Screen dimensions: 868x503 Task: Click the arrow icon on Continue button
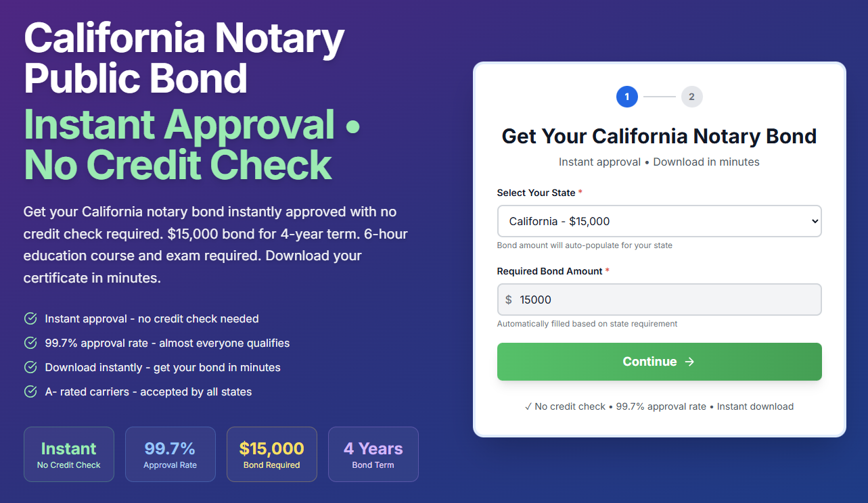click(689, 362)
